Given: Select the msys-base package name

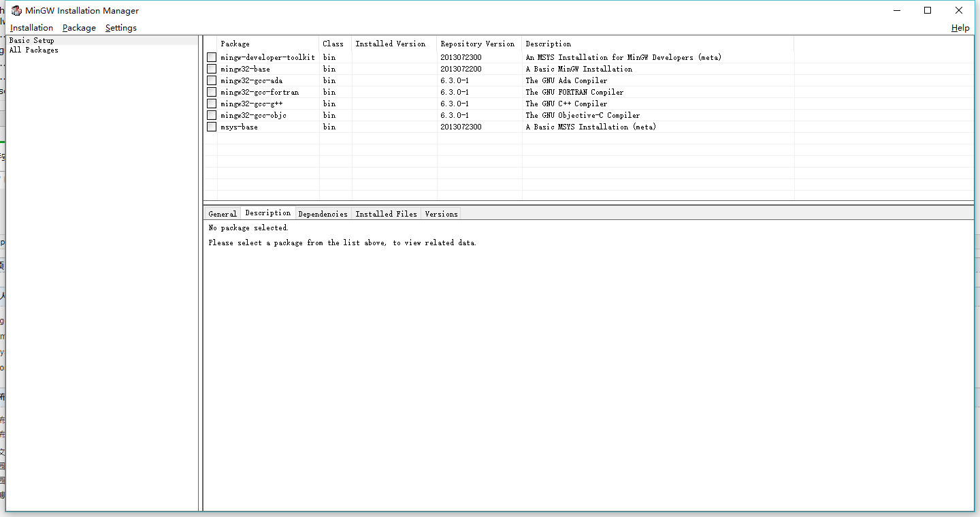Looking at the screenshot, I should pos(239,127).
